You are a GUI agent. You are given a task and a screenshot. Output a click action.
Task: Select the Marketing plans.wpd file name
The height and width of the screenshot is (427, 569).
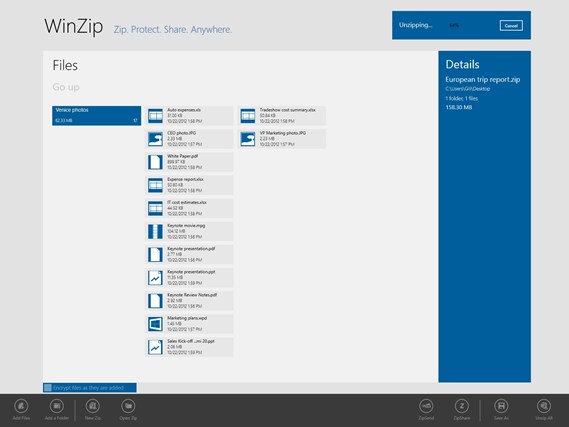(x=187, y=318)
